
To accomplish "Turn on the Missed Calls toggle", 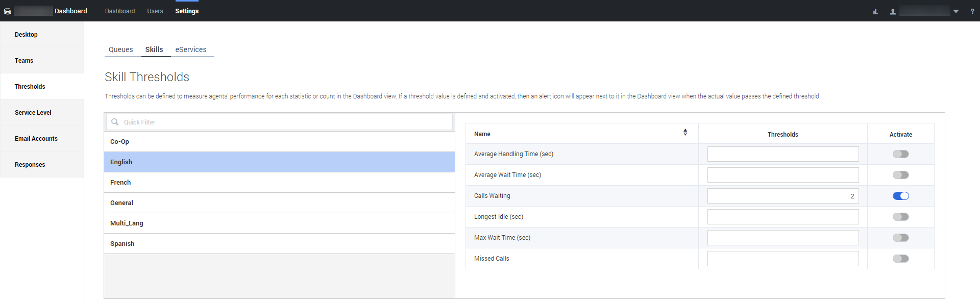I will (x=900, y=259).
